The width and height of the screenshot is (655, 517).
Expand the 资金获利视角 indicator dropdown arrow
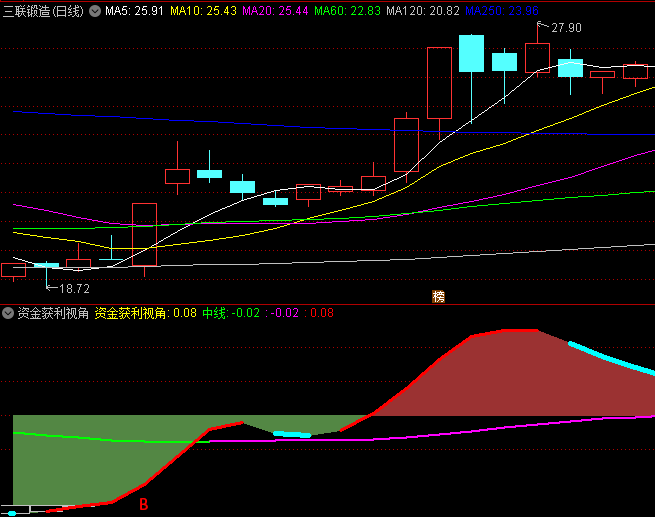(x=8, y=313)
